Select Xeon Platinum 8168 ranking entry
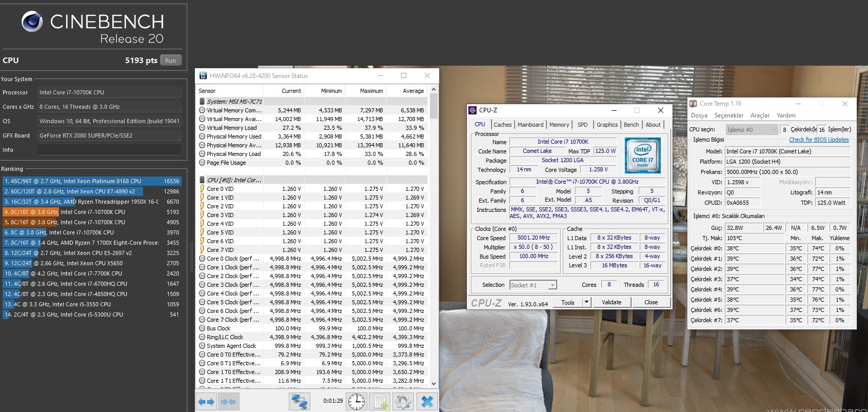Image resolution: width=868 pixels, height=412 pixels. (92, 181)
